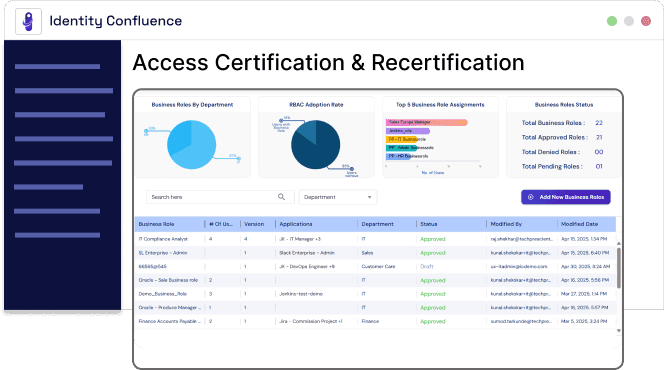Click the plus icon on Add New Business Roles
664x370 pixels.
pos(531,197)
